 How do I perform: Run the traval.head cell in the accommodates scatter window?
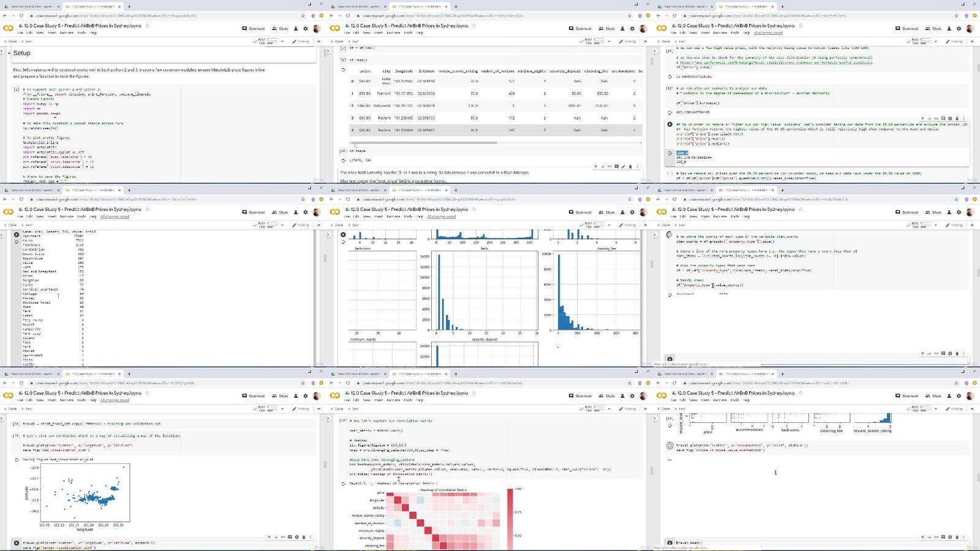[669, 543]
